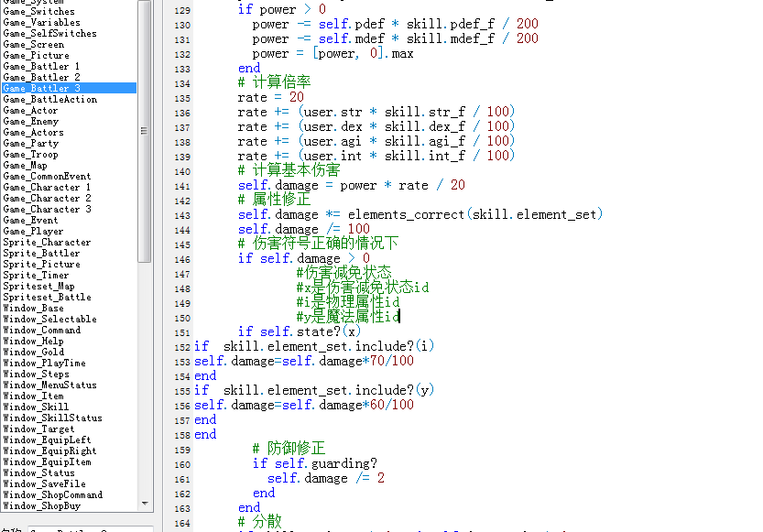Select Game_Switches script in list

pos(38,11)
